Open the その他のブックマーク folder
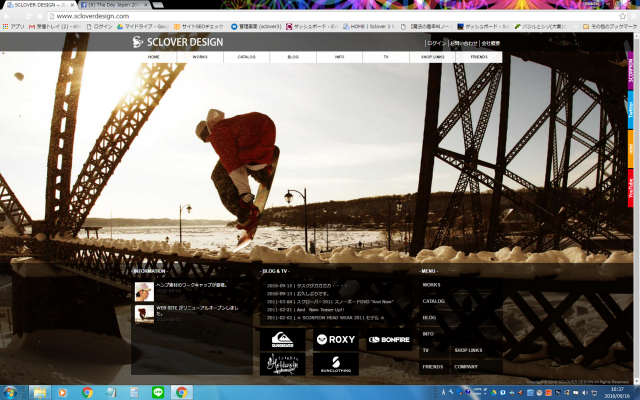The image size is (640, 400). 610,27
